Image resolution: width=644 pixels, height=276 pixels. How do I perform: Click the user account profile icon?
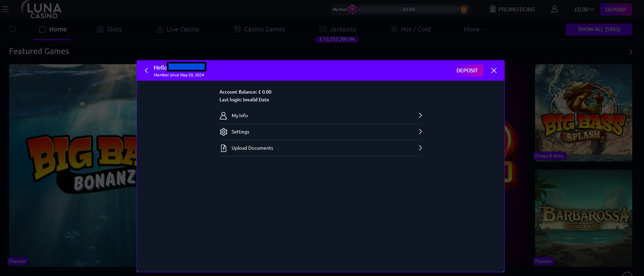coord(554,9)
